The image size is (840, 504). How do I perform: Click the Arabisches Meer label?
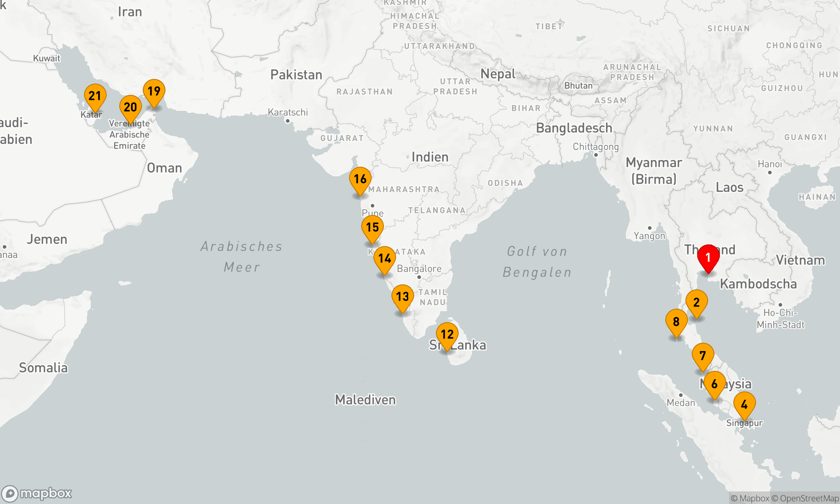point(241,256)
